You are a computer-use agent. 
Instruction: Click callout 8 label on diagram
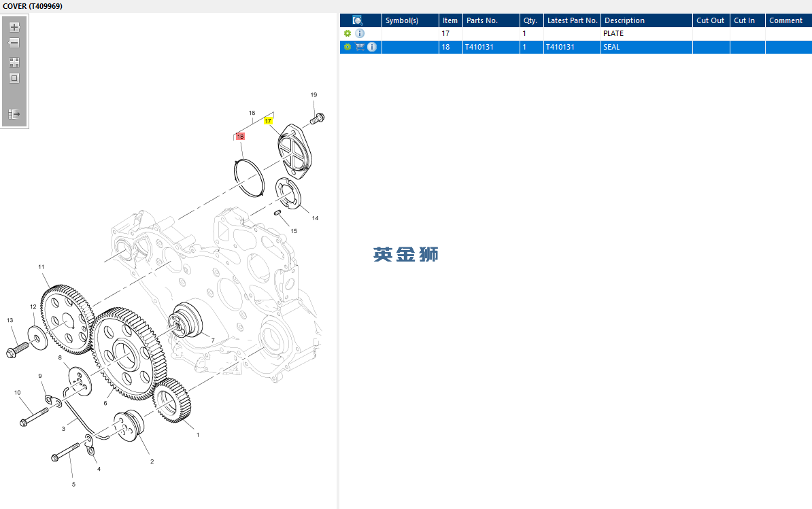point(60,357)
